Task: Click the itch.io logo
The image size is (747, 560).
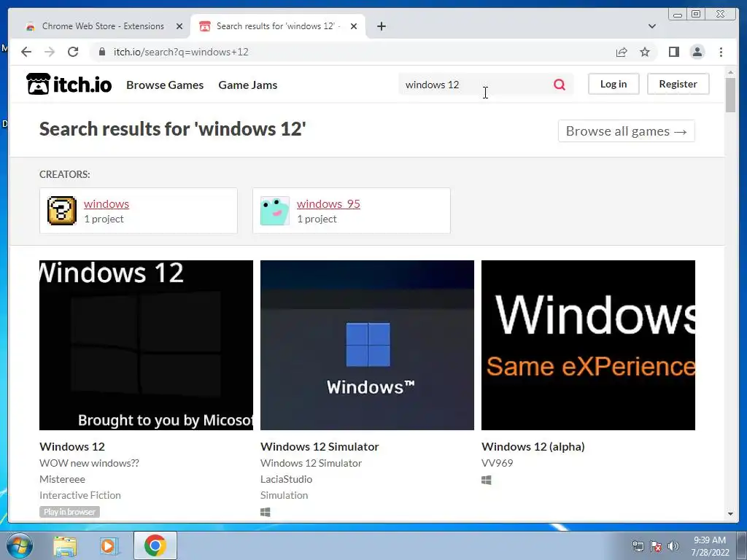Action: click(x=69, y=85)
